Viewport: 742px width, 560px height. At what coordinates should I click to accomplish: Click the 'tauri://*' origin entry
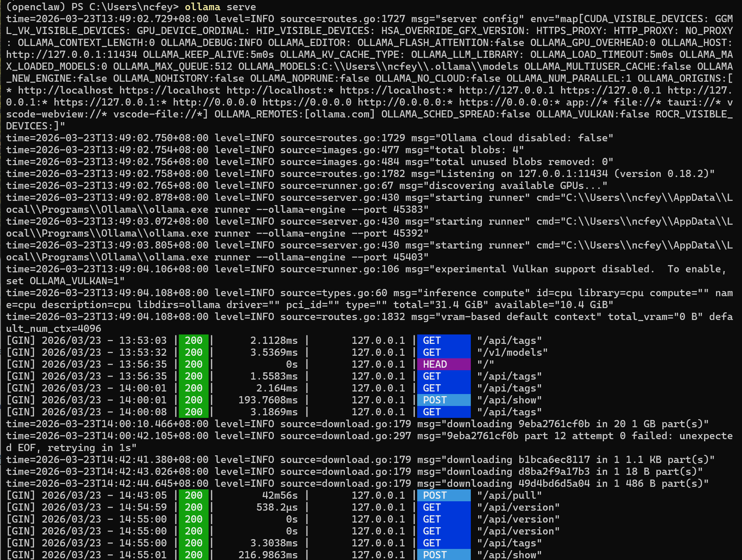694,102
